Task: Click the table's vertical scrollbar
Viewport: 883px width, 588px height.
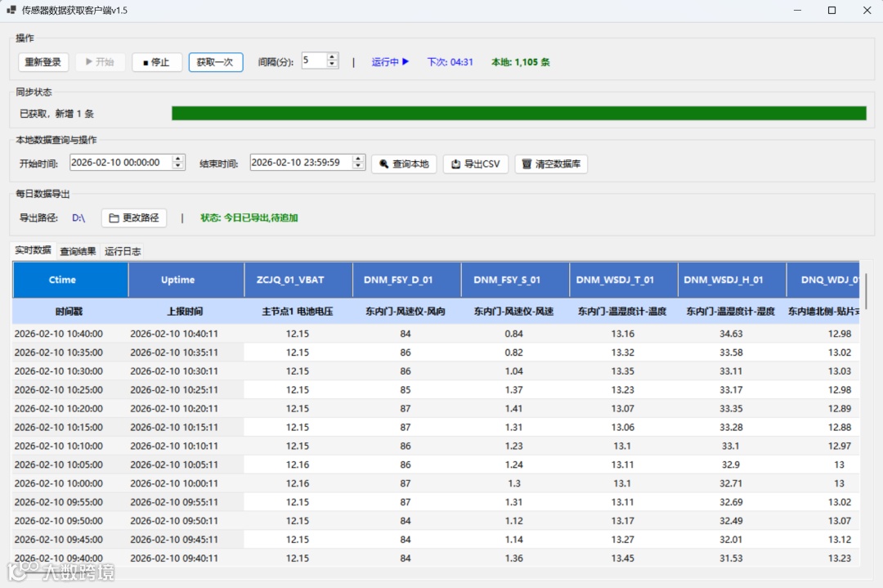Action: point(865,293)
